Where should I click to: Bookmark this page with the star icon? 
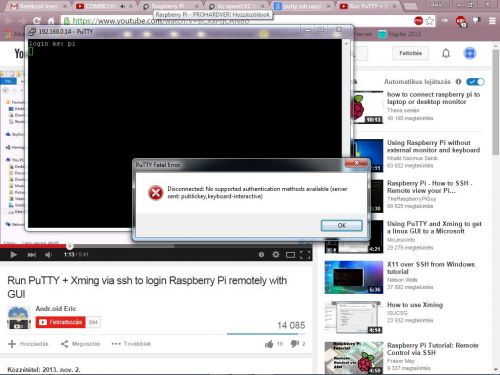coord(430,21)
